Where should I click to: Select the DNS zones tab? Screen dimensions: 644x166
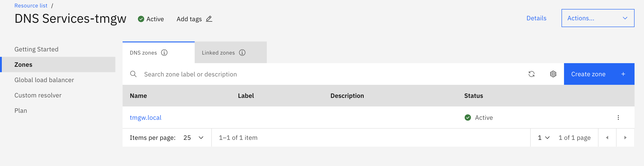point(143,53)
